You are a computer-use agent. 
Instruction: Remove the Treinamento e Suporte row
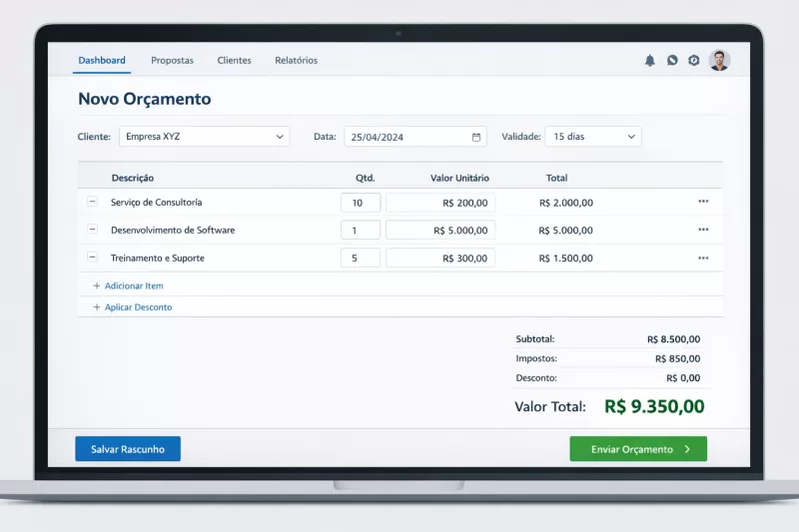coord(92,258)
